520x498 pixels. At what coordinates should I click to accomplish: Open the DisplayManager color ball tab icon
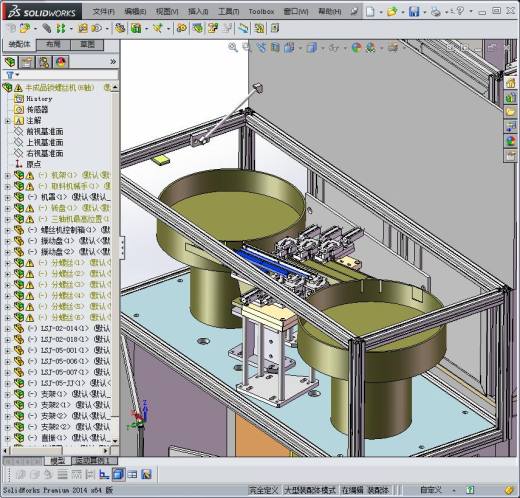tap(61, 62)
